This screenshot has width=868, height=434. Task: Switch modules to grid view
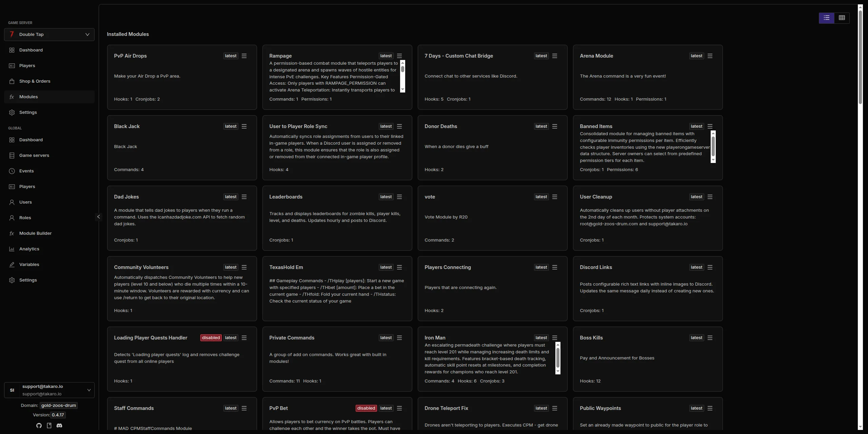842,18
